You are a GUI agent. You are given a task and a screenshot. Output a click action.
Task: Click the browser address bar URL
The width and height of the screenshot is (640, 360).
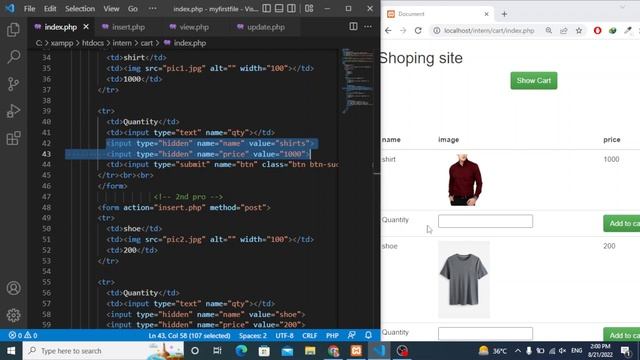(x=489, y=31)
